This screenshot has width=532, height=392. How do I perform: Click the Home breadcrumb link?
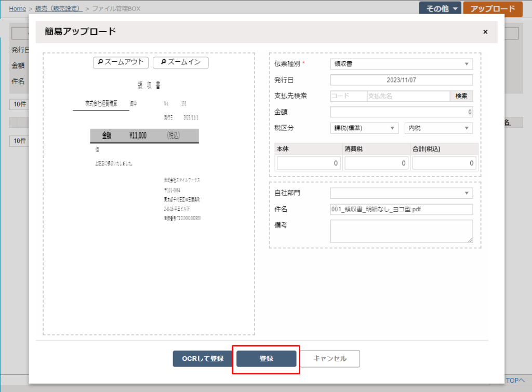click(17, 8)
